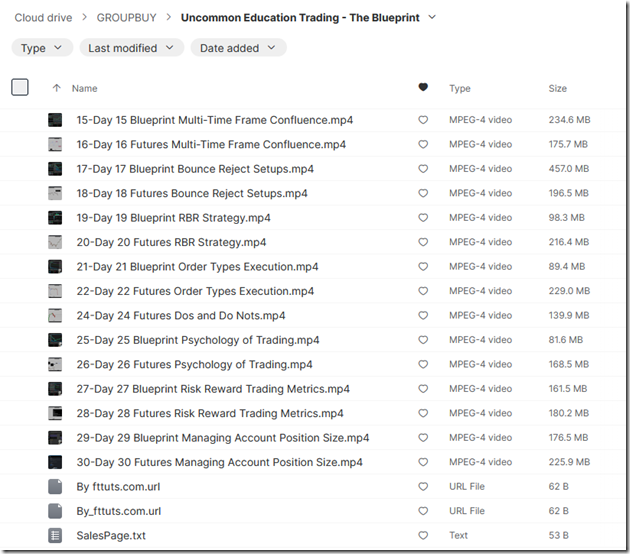Sort by the Type column header

coord(460,88)
